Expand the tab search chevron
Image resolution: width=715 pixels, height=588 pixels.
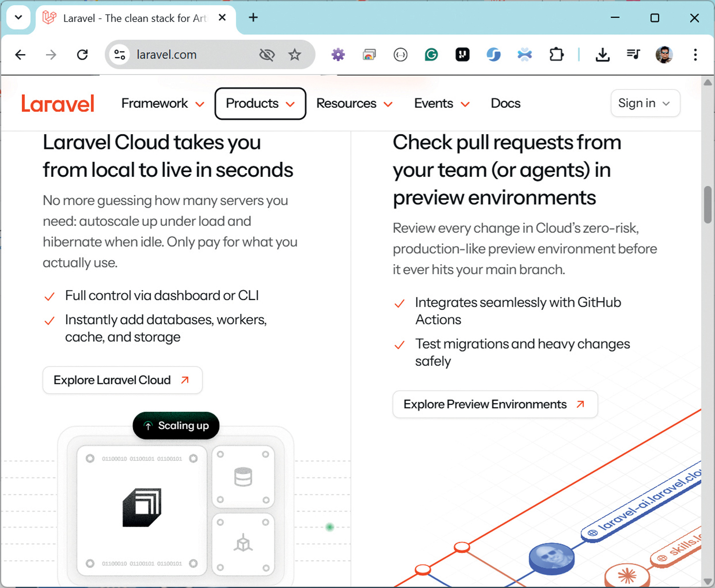[18, 17]
